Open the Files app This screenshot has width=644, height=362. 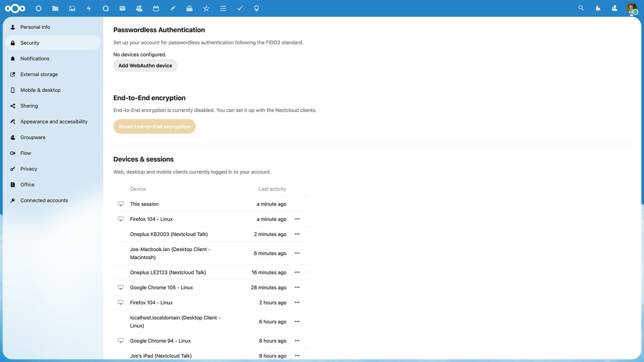point(55,8)
